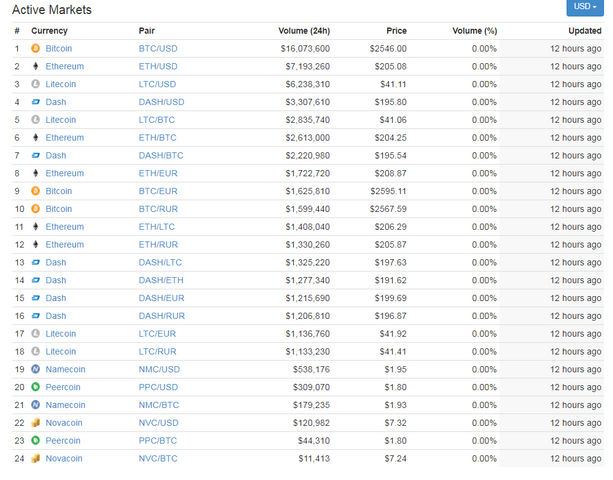Open the LTC/EUR pair link
613x480 pixels.
point(157,333)
